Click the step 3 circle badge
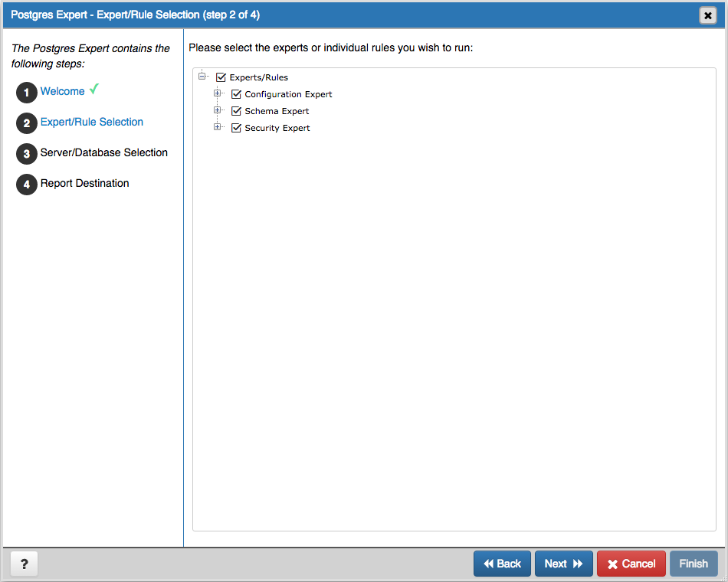728x582 pixels. [x=27, y=154]
